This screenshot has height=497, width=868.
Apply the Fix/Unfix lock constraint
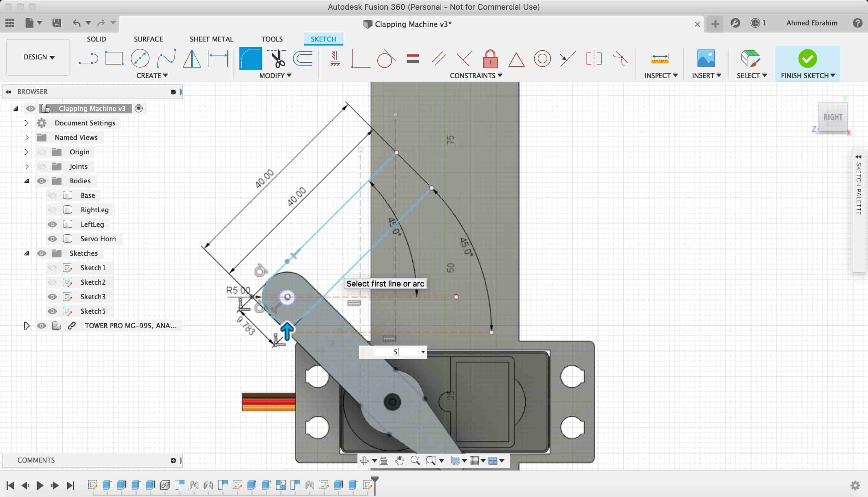point(490,59)
